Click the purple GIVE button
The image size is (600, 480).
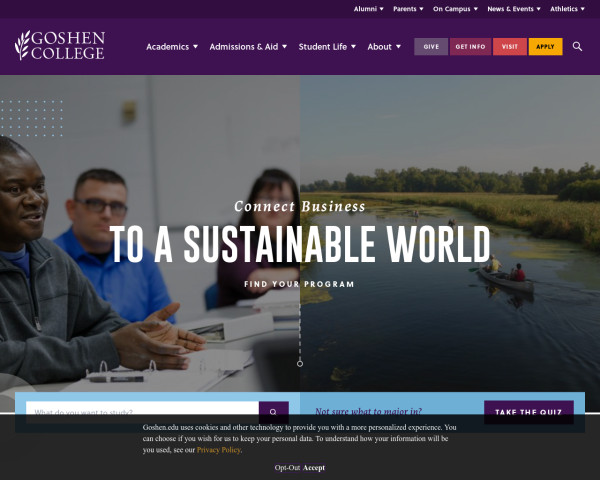[x=431, y=47]
